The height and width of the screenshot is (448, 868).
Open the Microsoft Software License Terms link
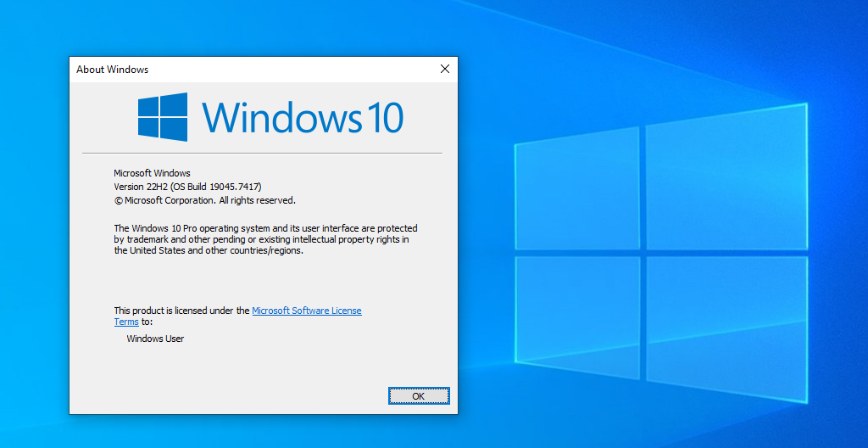pos(307,311)
